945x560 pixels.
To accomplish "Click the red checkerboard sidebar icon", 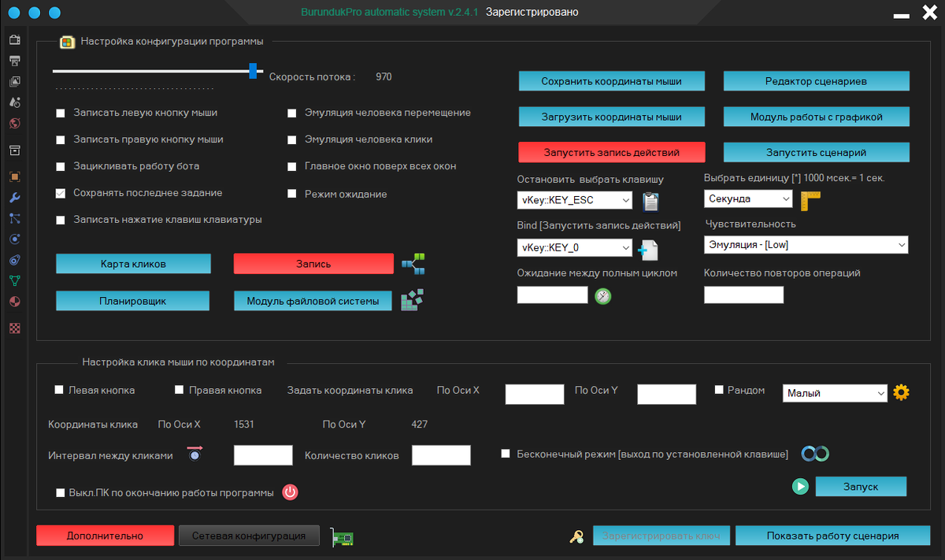I will 14,328.
